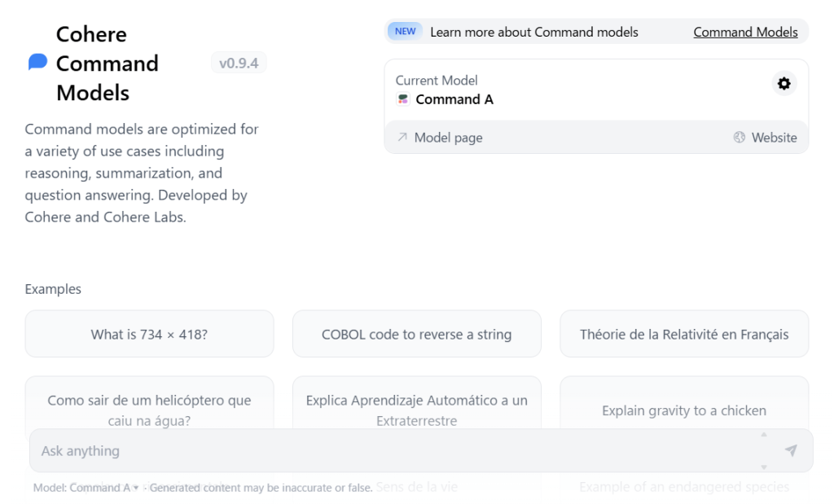This screenshot has height=504, width=834.
Task: Focus the Ask anything input field
Action: (391, 450)
